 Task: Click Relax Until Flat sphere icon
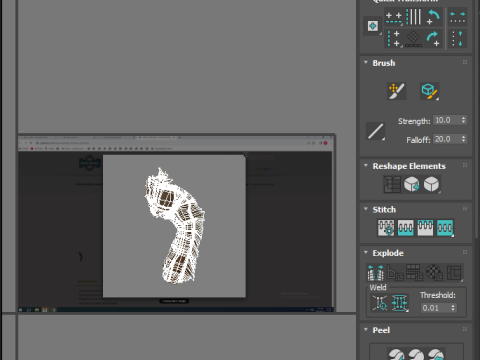click(412, 184)
